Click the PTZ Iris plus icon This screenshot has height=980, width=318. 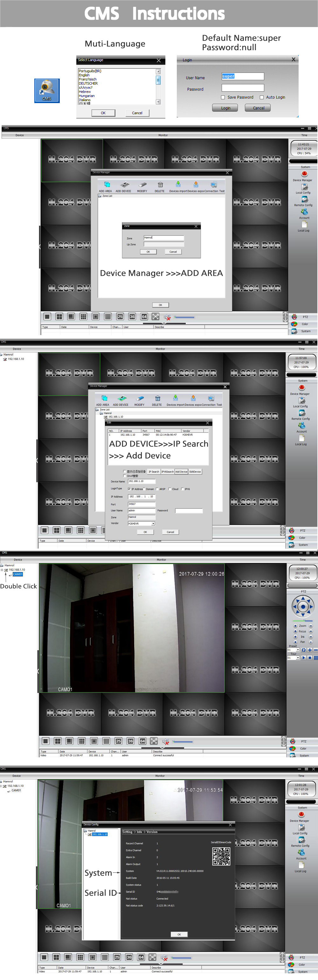[x=295, y=636]
